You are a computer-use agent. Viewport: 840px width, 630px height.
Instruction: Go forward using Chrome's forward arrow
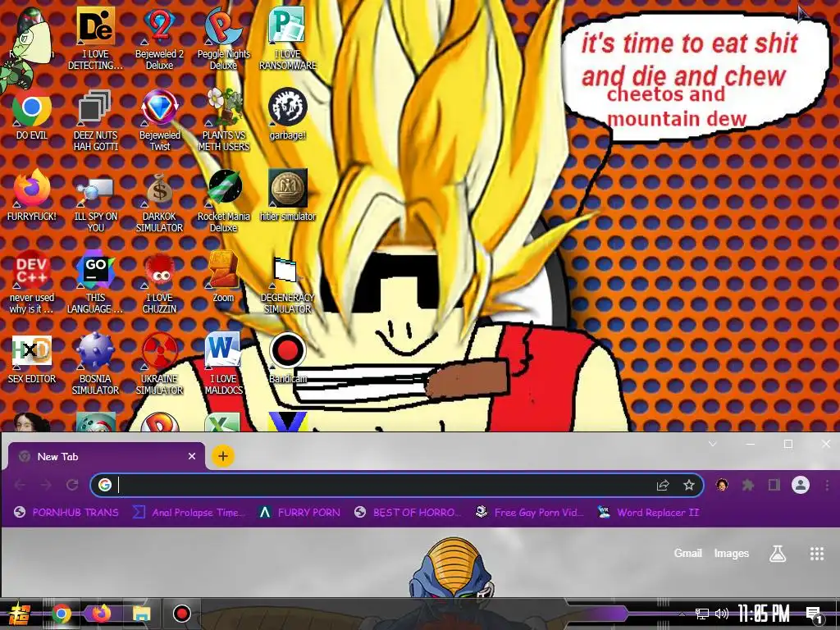46,486
